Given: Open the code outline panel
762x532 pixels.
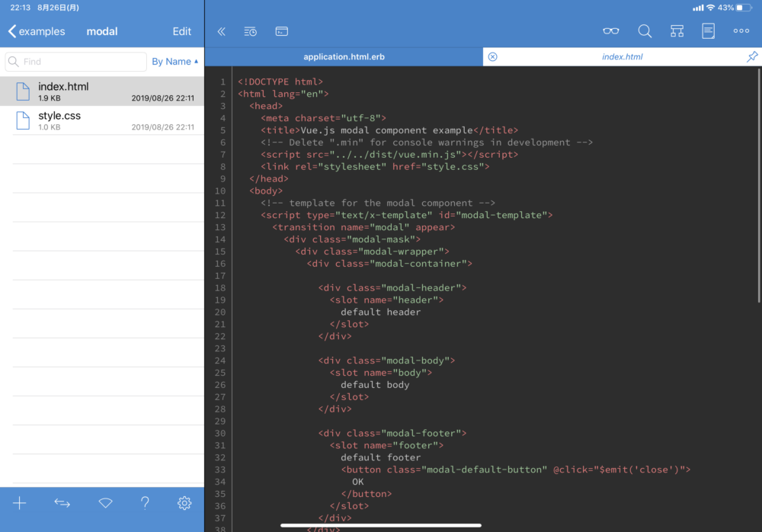Looking at the screenshot, I should pos(708,31).
